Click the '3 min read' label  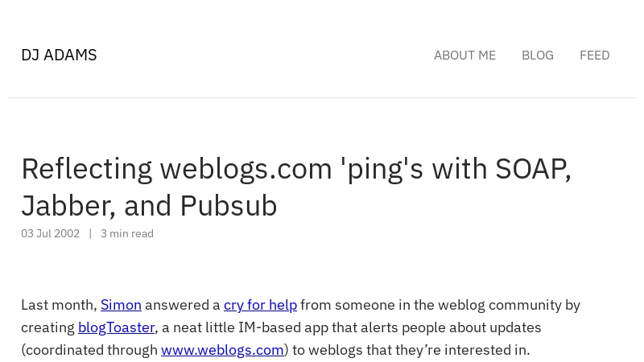[126, 233]
